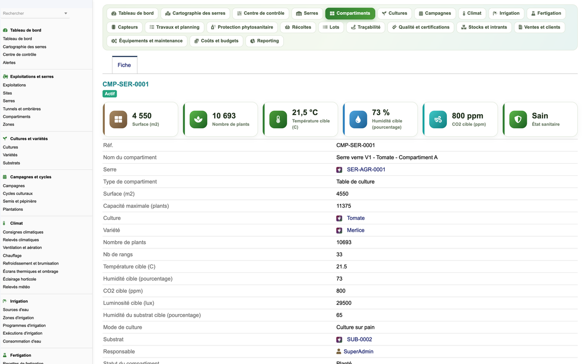The height and width of the screenshot is (364, 588).
Task: Open Consommation d'eau in sidebar
Action: (x=22, y=341)
